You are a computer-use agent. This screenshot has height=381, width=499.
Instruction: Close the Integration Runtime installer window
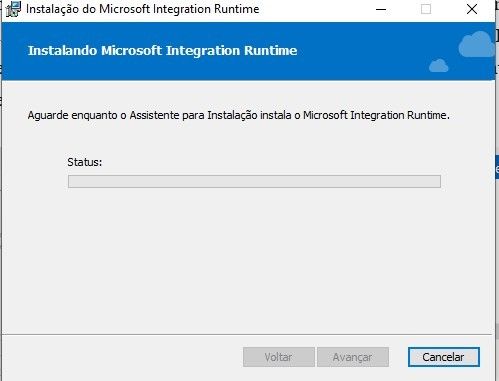472,9
